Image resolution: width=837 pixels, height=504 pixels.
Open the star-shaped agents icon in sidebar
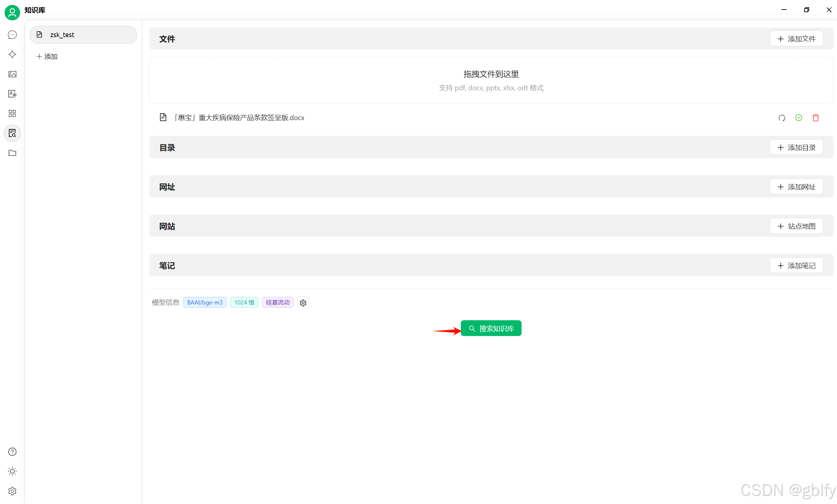(x=12, y=55)
